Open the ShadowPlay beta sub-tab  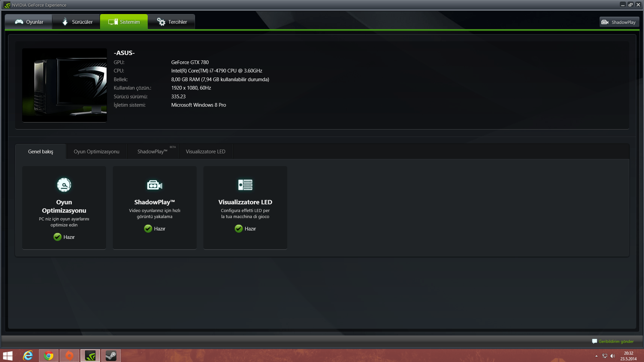click(x=153, y=152)
